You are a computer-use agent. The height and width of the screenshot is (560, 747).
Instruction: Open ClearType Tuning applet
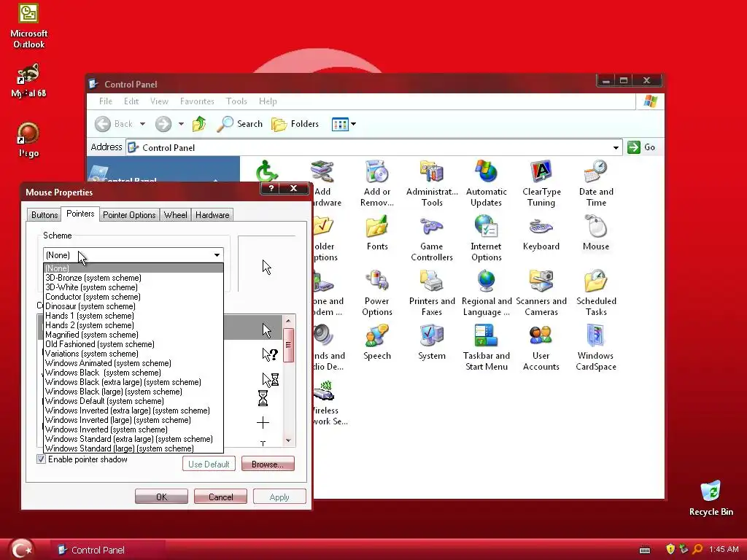click(541, 183)
